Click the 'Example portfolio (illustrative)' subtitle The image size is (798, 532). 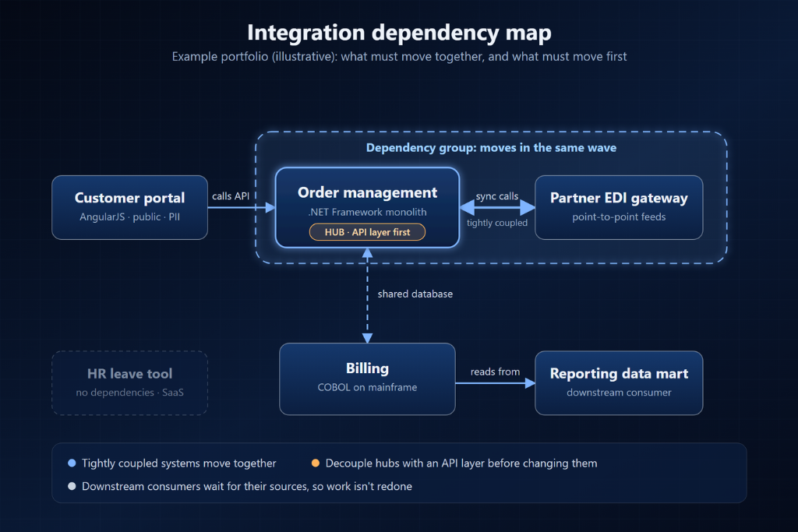point(400,56)
